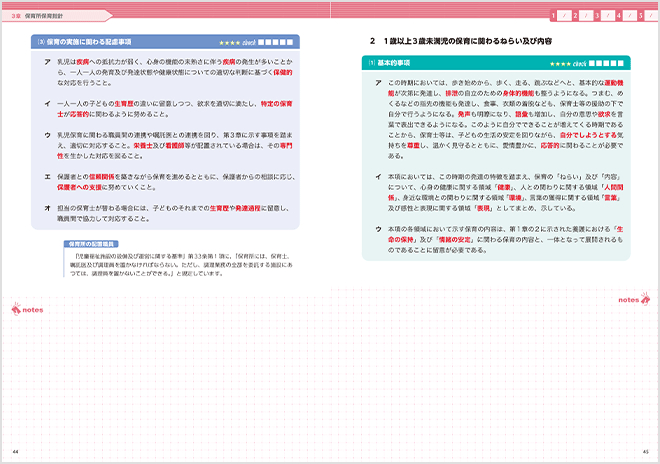This screenshot has height=464, width=660.
Task: Click red keyword '環境' in right item イ
Action: point(515,198)
